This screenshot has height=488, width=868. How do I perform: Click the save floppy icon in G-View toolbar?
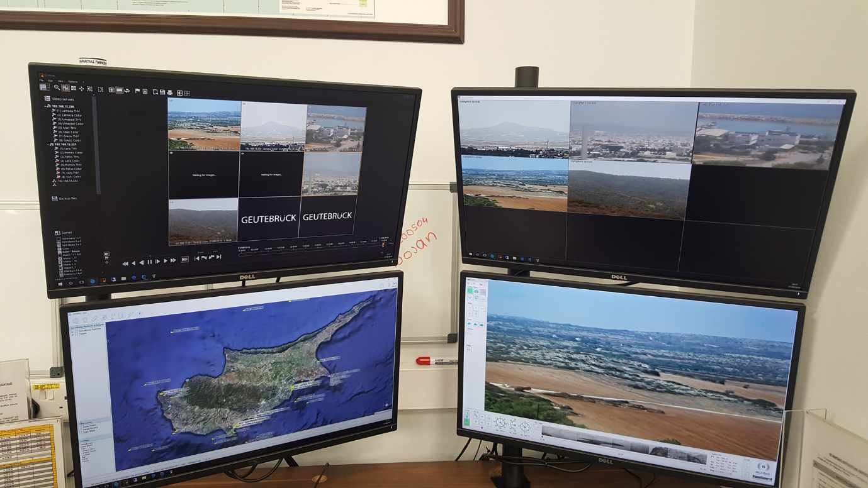pyautogui.click(x=162, y=92)
